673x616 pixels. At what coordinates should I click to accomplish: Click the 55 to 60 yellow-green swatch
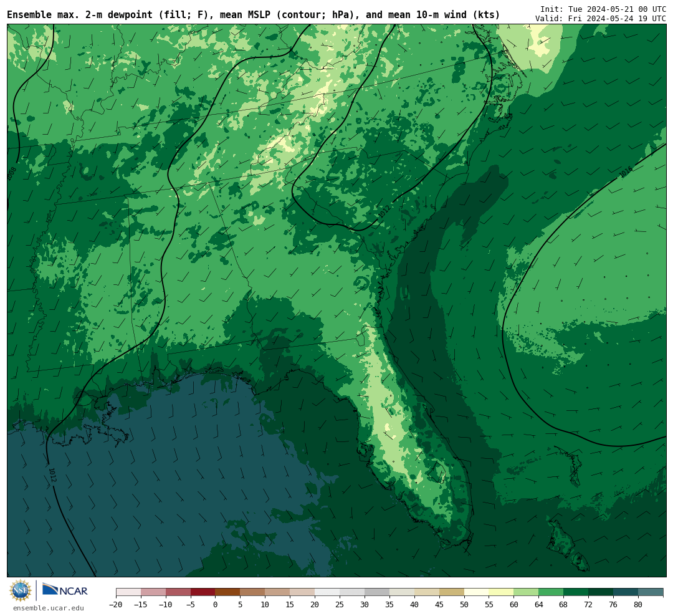502,592
